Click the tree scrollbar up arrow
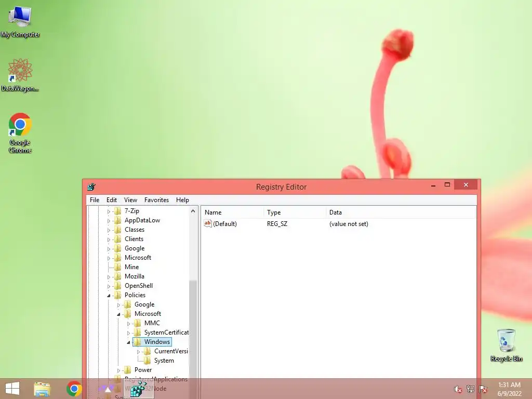The image size is (532, 399). click(193, 211)
